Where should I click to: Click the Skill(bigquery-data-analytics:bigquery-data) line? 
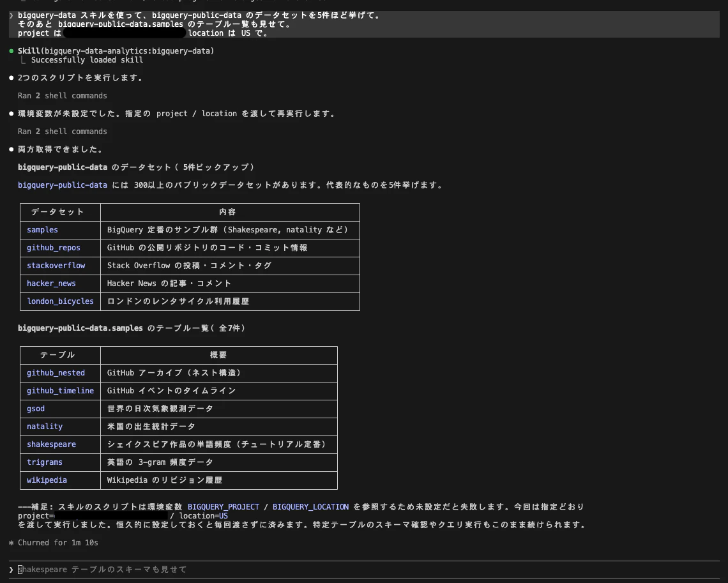(116, 51)
